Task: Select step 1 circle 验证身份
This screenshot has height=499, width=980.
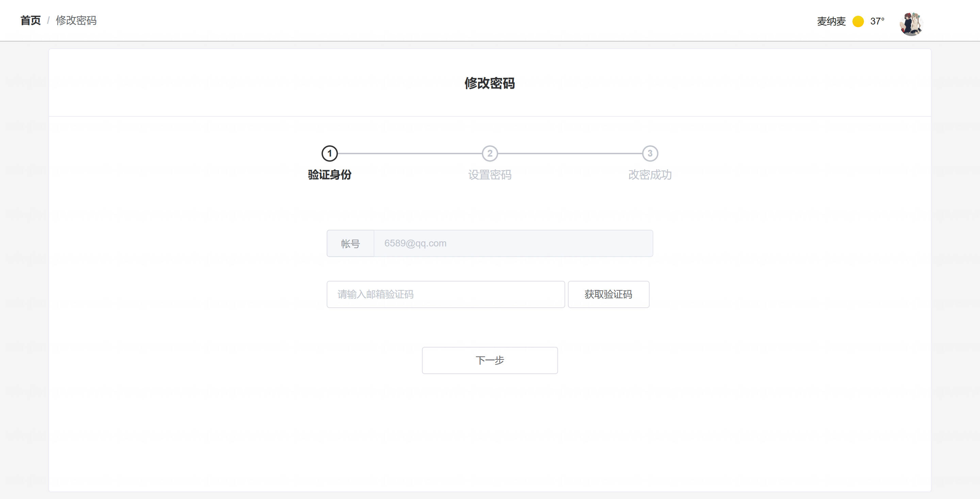Action: (329, 154)
